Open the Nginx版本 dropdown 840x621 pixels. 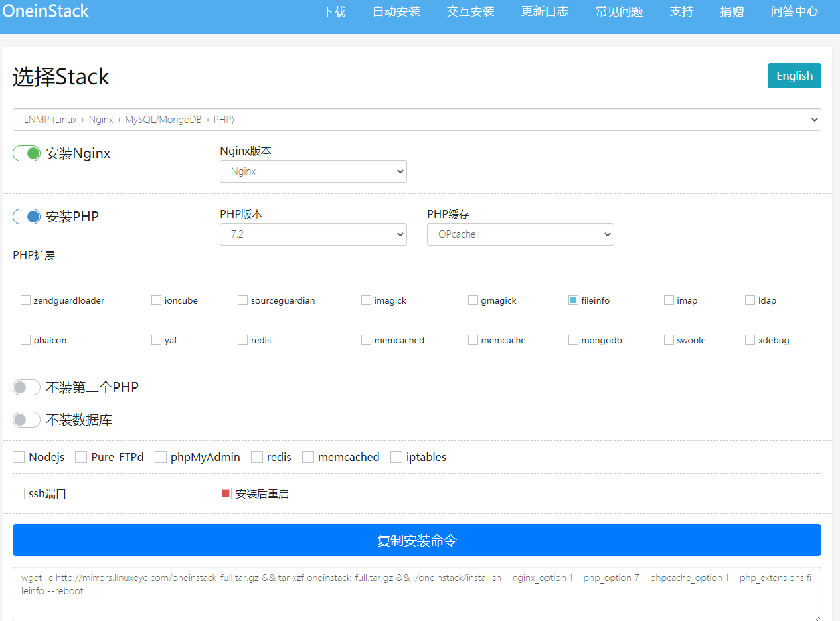click(313, 171)
